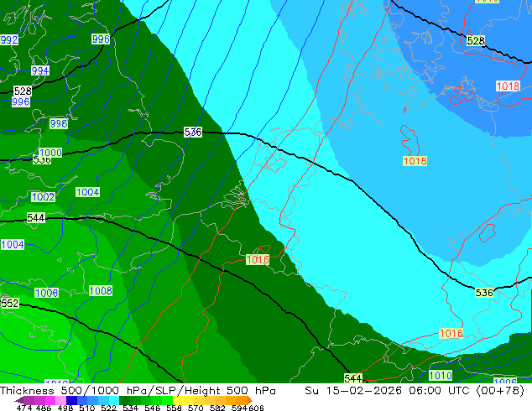Screen dimensions: 532x411
Task: Select the 1004 label with white background
Action: (13, 244)
